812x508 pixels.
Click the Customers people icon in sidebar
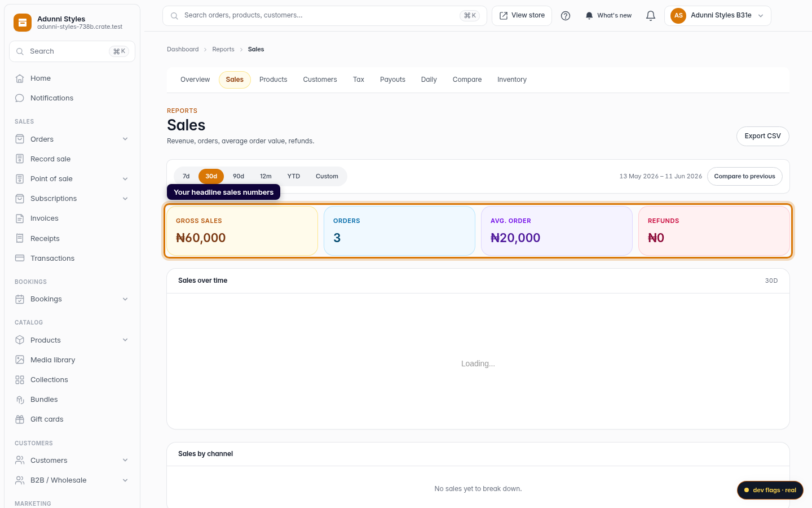(x=20, y=460)
